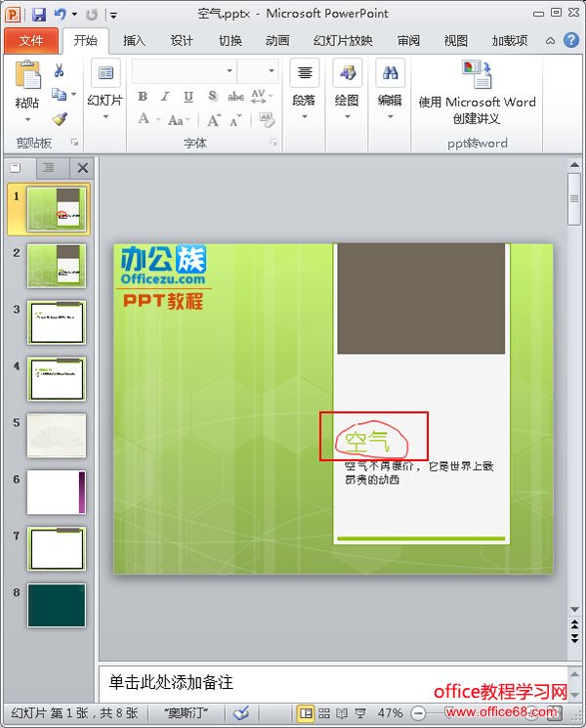
Task: Click zoom out minus button
Action: coord(418,712)
